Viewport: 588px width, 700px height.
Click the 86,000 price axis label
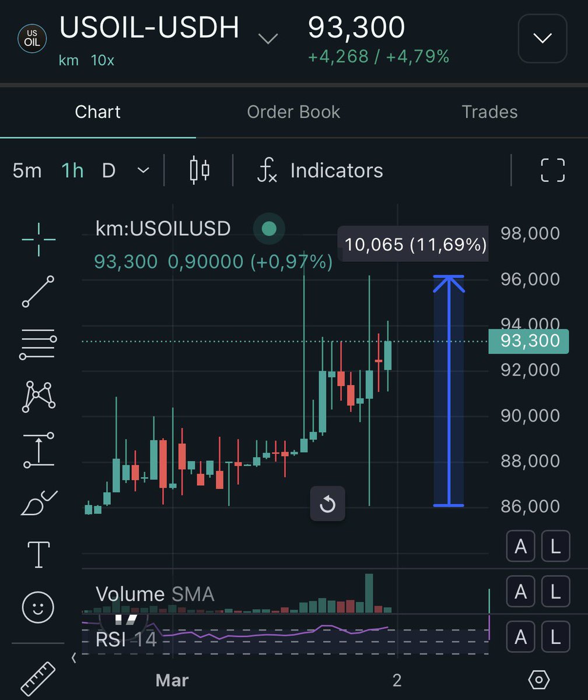coord(530,506)
